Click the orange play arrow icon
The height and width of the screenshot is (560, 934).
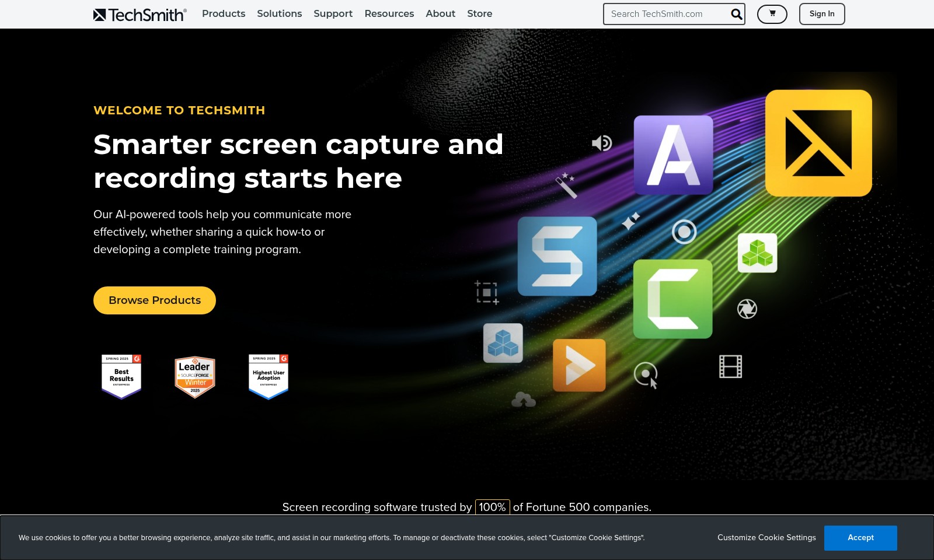(x=579, y=365)
